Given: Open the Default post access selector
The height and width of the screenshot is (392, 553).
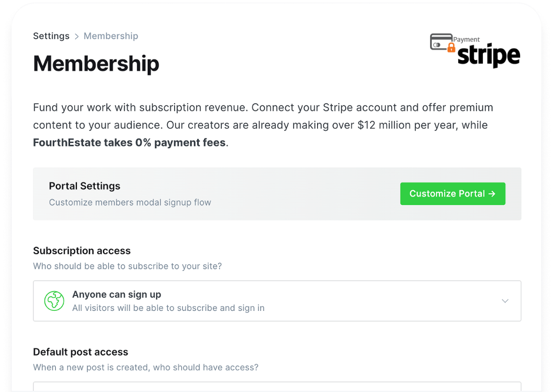Looking at the screenshot, I should (276, 388).
